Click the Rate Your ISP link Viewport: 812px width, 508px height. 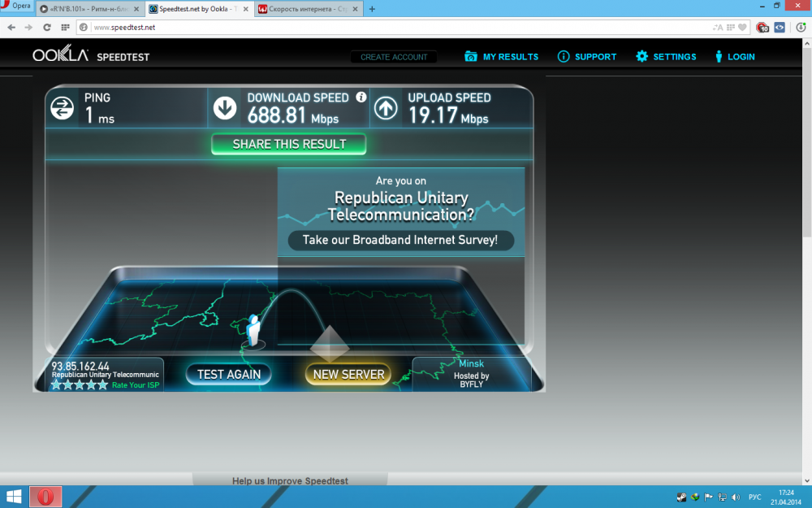[x=136, y=385]
